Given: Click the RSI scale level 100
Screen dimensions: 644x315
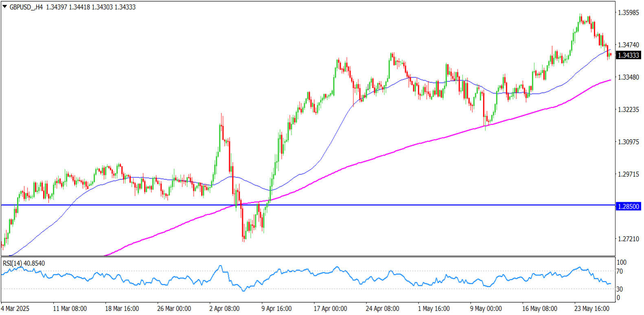Looking at the screenshot, I should point(622,262).
